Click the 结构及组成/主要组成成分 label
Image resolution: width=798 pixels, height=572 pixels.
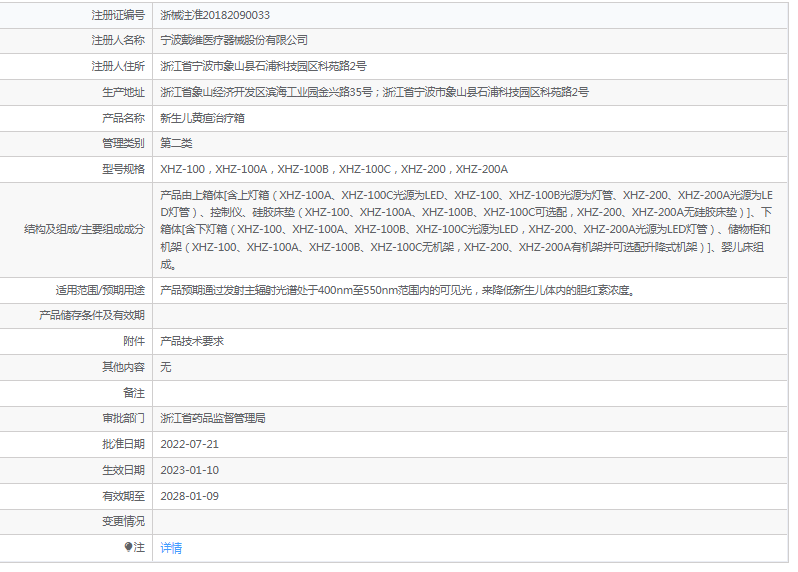click(x=84, y=230)
